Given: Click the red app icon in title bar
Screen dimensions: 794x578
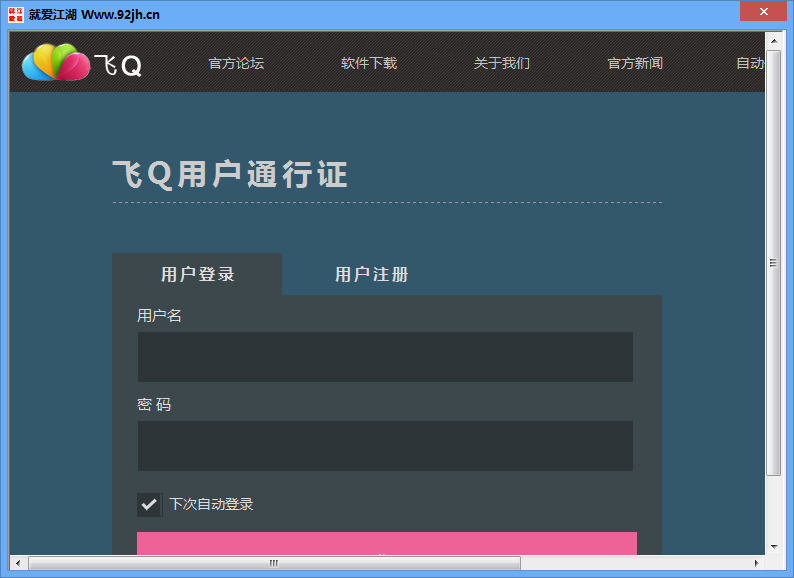Looking at the screenshot, I should pyautogui.click(x=15, y=14).
